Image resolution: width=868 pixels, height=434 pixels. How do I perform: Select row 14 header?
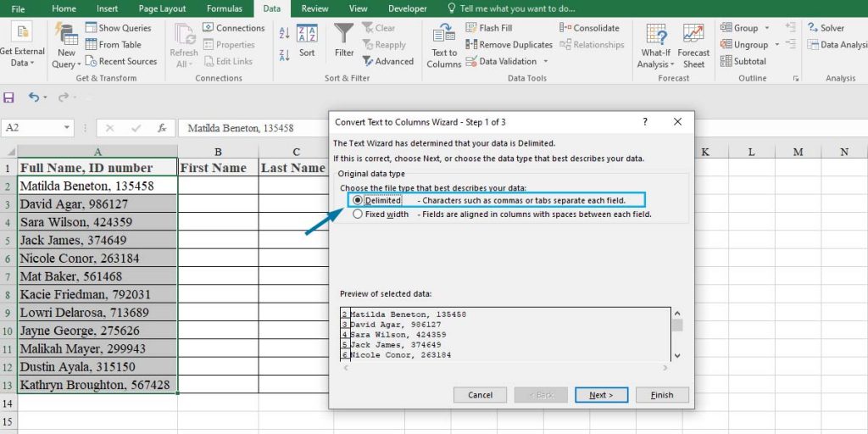8,403
